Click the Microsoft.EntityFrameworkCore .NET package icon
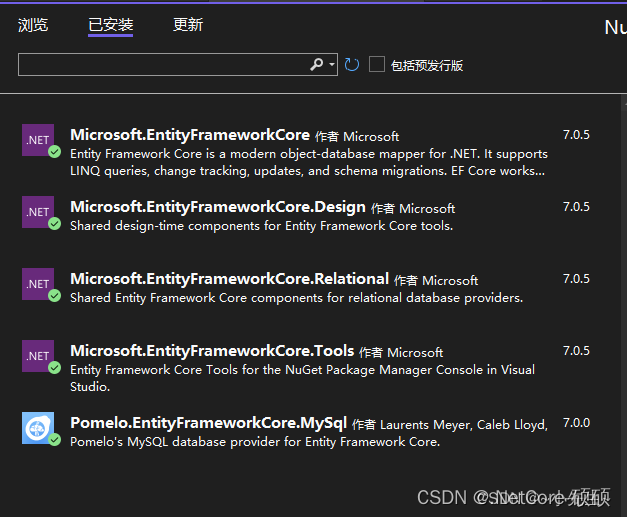The width and height of the screenshot is (627, 517). tap(38, 140)
